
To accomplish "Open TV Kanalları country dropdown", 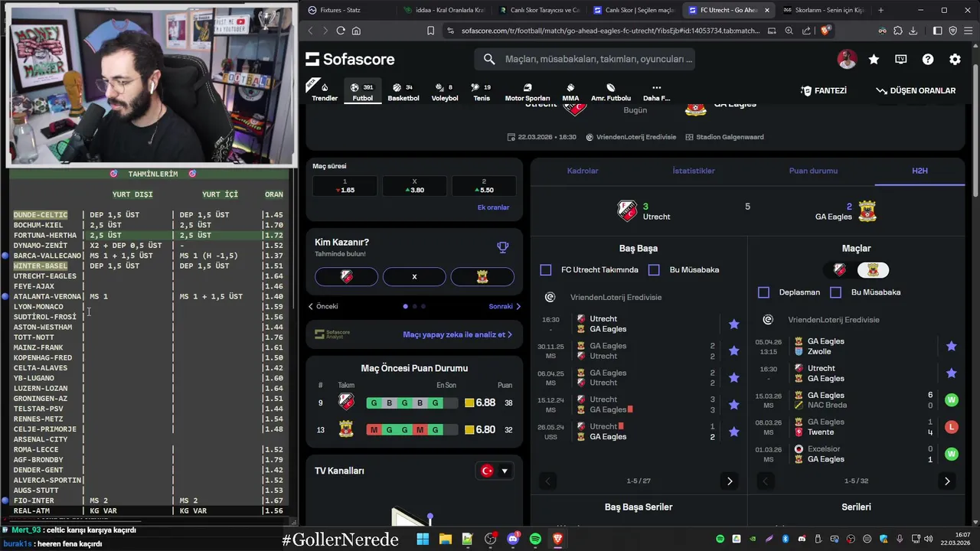I will click(x=495, y=471).
